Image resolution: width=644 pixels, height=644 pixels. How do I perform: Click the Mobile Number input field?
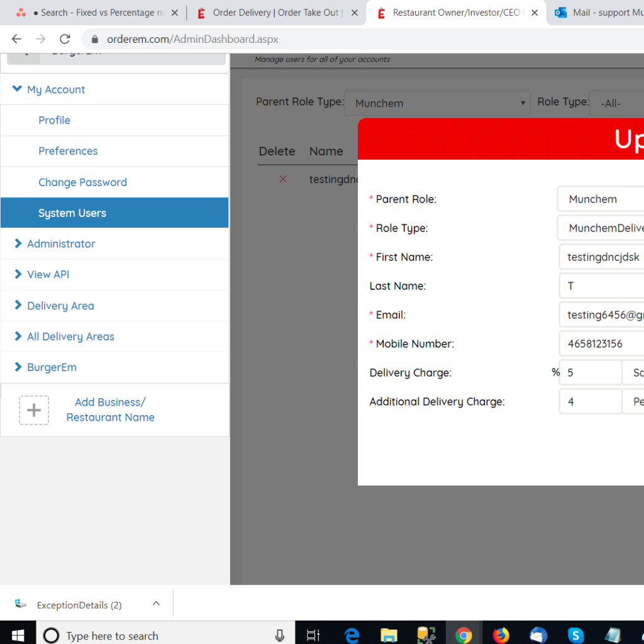coord(601,343)
